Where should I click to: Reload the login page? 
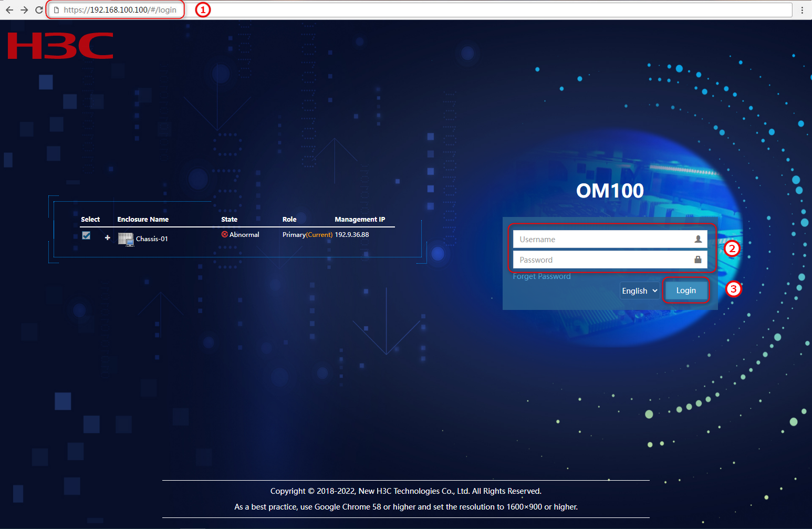tap(39, 10)
